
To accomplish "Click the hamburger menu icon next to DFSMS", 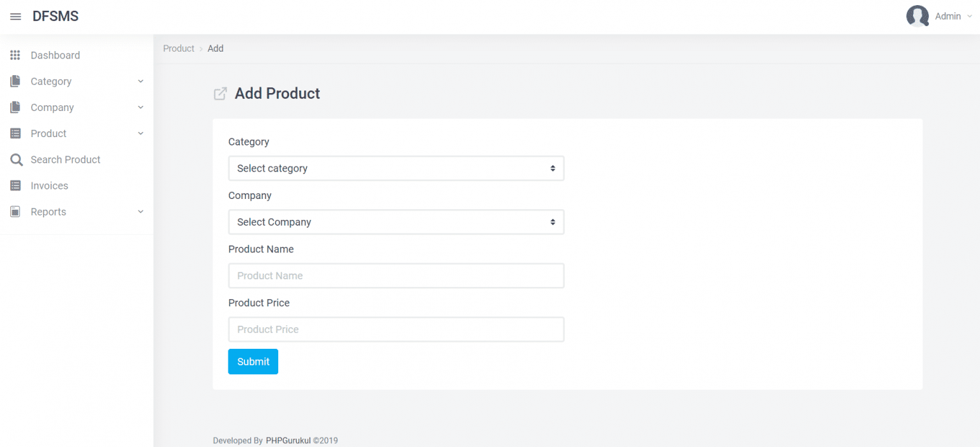I will click(15, 16).
